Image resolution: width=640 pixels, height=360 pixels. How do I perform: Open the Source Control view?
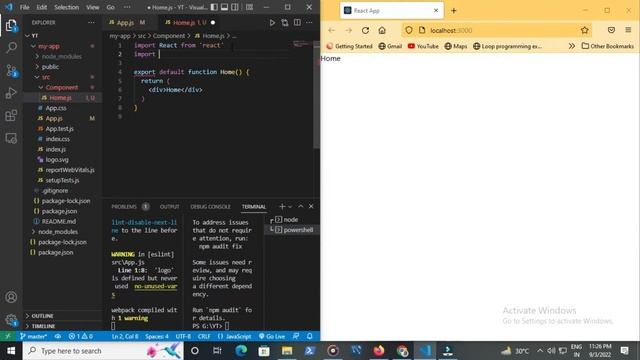pos(11,71)
